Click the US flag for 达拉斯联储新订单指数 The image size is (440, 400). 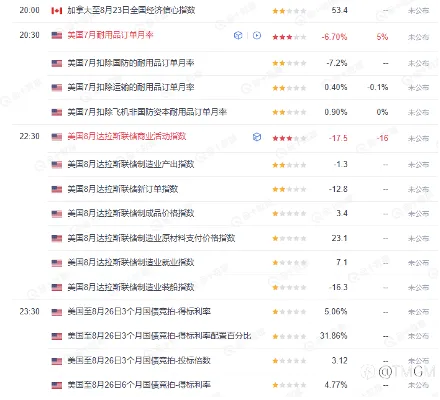pos(57,189)
